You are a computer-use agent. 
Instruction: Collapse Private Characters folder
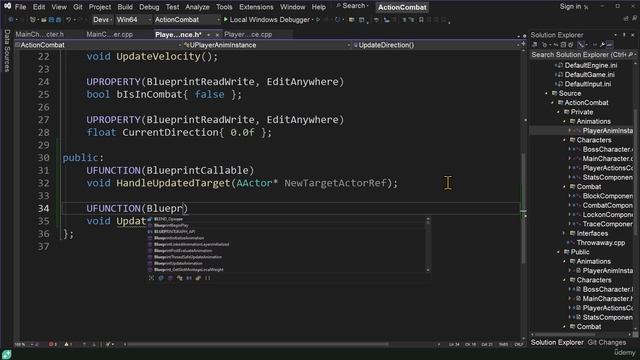[565, 140]
